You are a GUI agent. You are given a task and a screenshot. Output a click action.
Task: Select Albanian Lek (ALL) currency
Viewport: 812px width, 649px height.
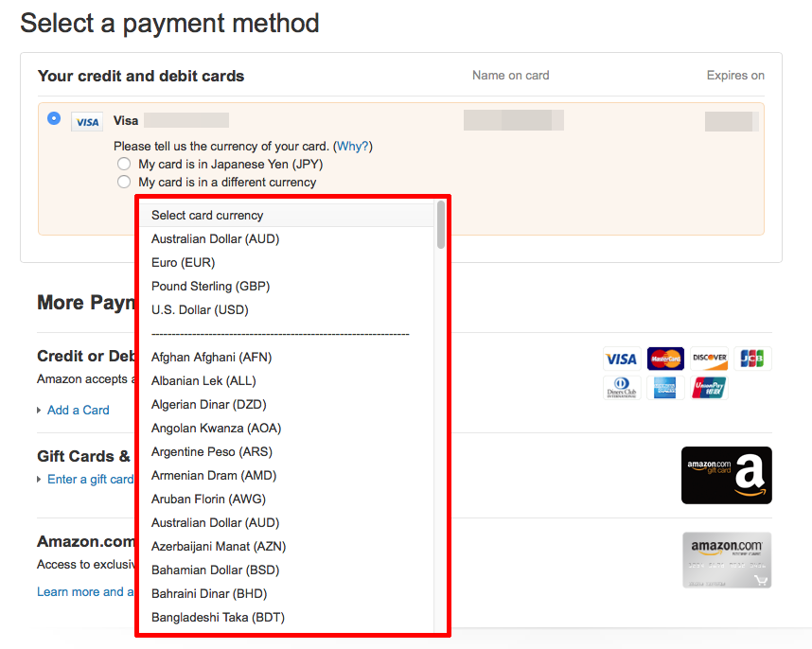tap(287, 381)
